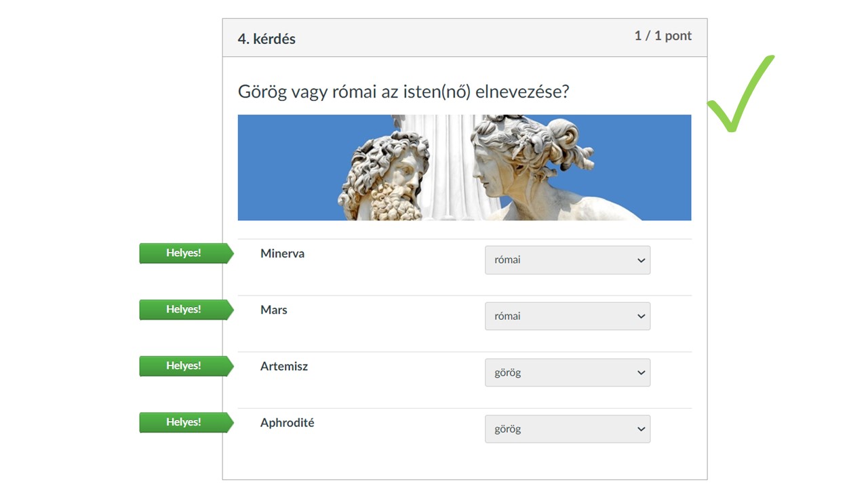This screenshot has width=868, height=488.
Task: Click the 1 / 1 pont score label
Action: [x=663, y=36]
